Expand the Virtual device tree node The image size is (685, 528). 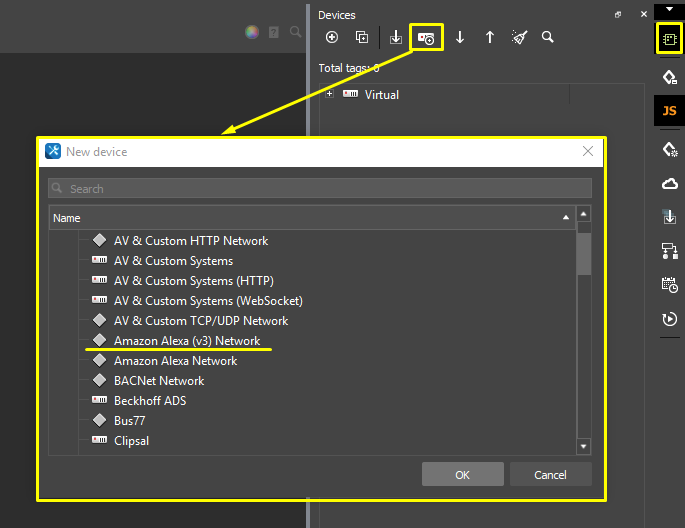[330, 94]
